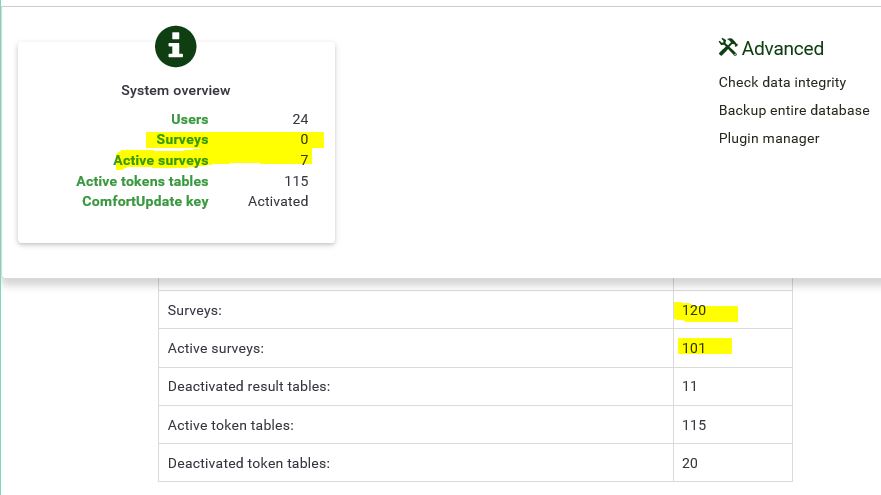Click the Active surveys value 101 cell
881x495 pixels.
(x=694, y=348)
